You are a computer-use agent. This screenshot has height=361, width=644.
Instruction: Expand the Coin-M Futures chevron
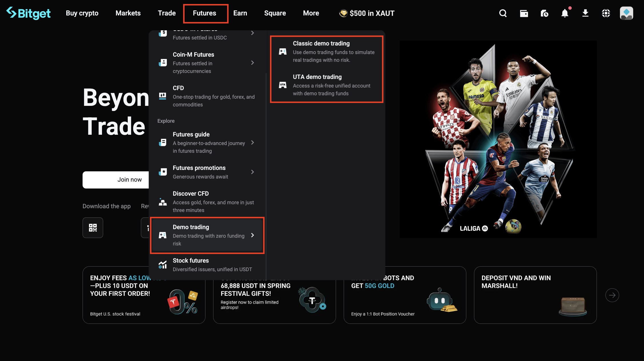[x=252, y=63]
